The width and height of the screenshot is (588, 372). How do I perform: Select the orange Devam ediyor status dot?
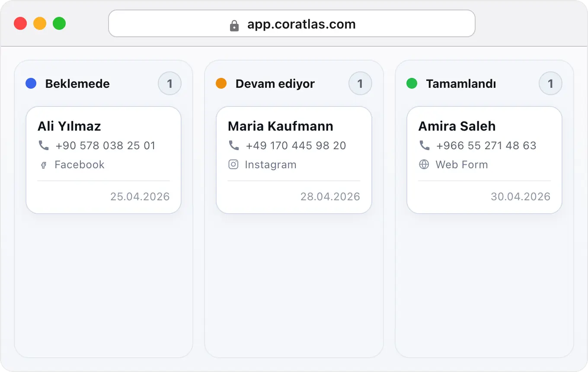click(x=221, y=83)
